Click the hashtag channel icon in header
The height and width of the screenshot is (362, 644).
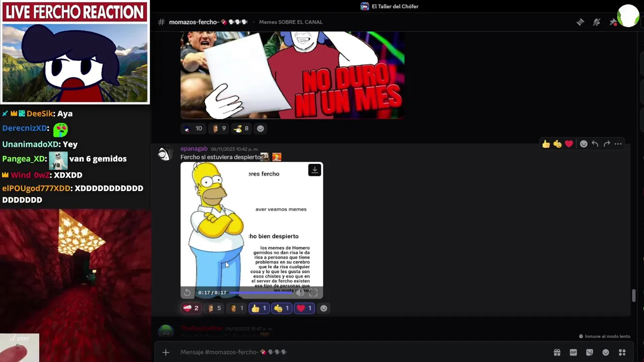tap(162, 22)
